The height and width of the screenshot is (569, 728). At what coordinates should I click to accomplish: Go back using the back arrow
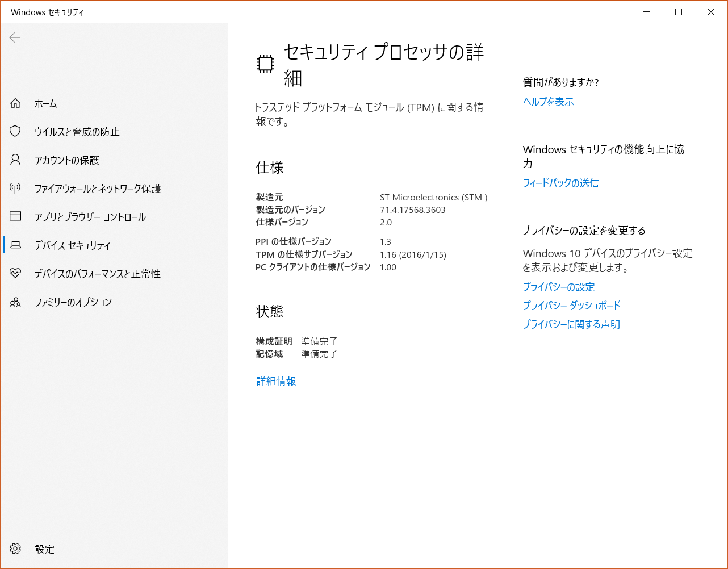pyautogui.click(x=15, y=37)
